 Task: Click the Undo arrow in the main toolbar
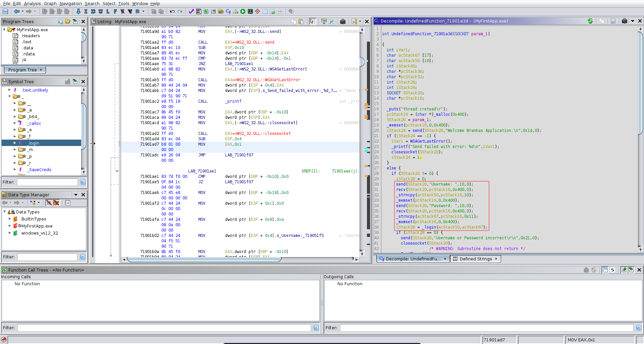point(172,11)
